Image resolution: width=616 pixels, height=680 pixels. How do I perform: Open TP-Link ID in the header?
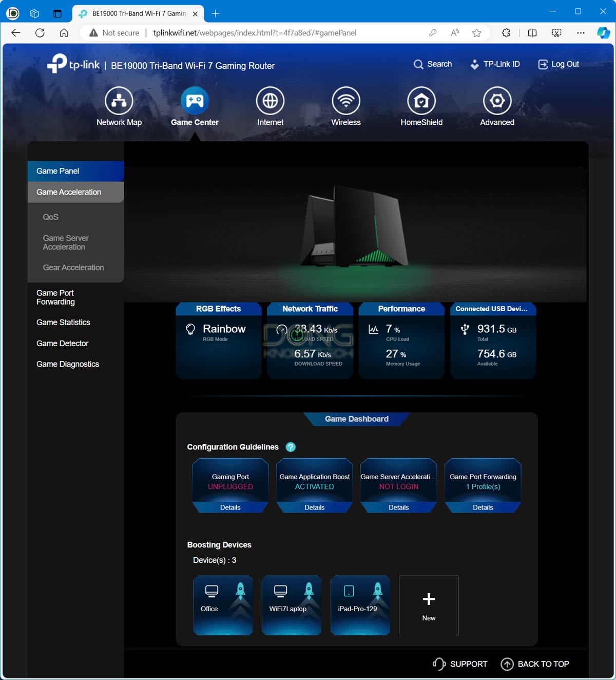495,64
